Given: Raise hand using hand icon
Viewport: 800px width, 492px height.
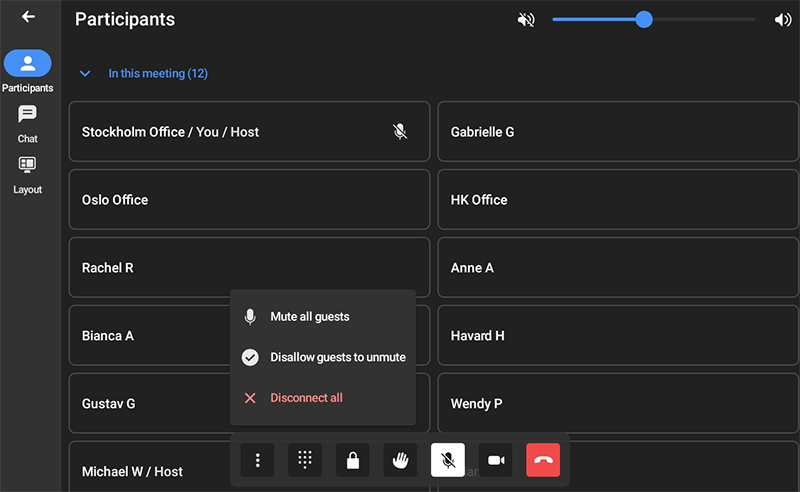Looking at the screenshot, I should coord(400,460).
